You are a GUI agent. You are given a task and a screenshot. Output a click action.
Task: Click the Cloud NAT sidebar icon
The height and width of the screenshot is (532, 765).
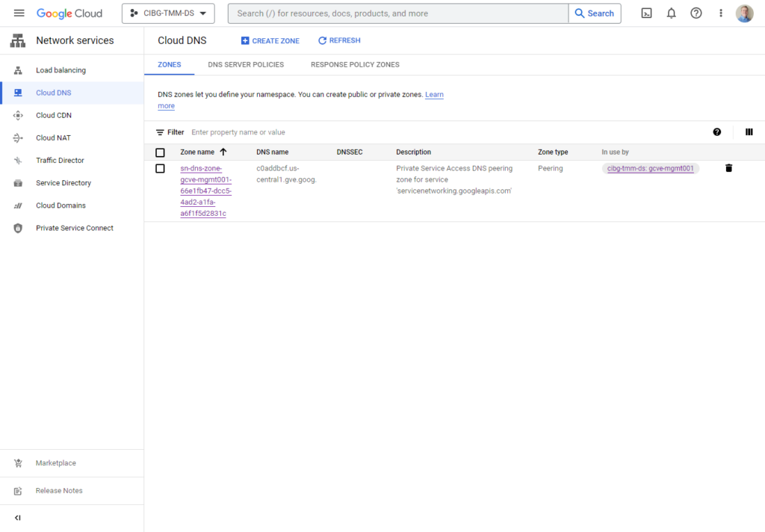point(18,138)
